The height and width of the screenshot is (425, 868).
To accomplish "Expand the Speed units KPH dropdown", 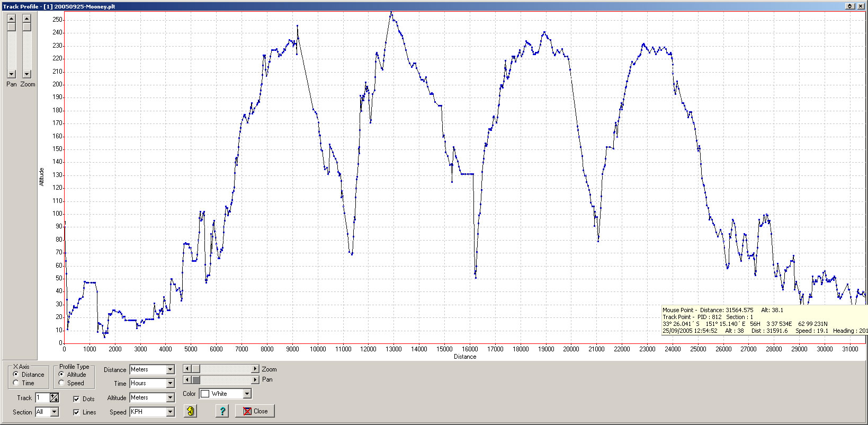I will click(170, 412).
